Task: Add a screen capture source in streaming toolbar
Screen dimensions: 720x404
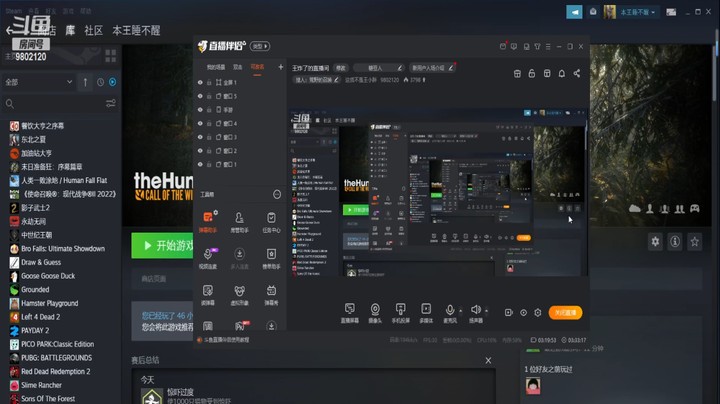Action: 349,313
